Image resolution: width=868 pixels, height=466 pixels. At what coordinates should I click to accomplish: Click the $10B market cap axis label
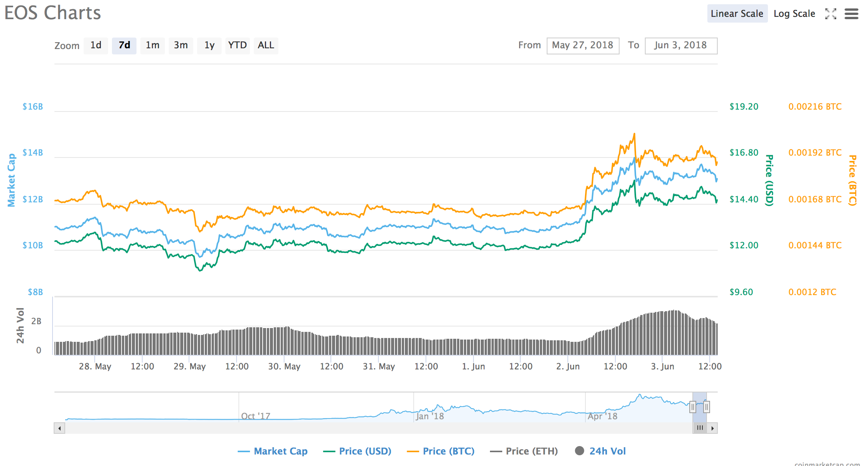click(33, 245)
